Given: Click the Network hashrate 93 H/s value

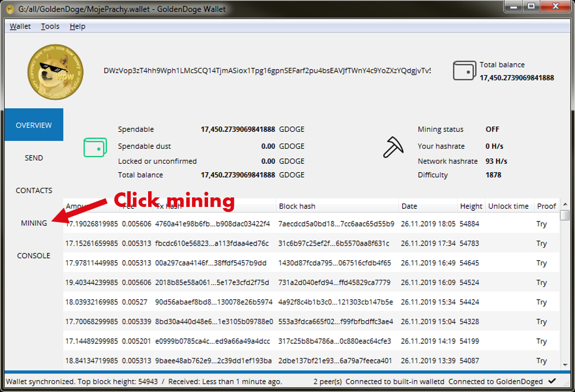Looking at the screenshot, I should click(496, 161).
